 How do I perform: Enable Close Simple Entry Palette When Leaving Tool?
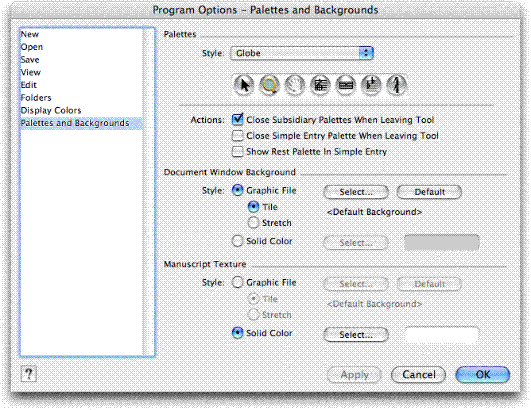[x=237, y=136]
